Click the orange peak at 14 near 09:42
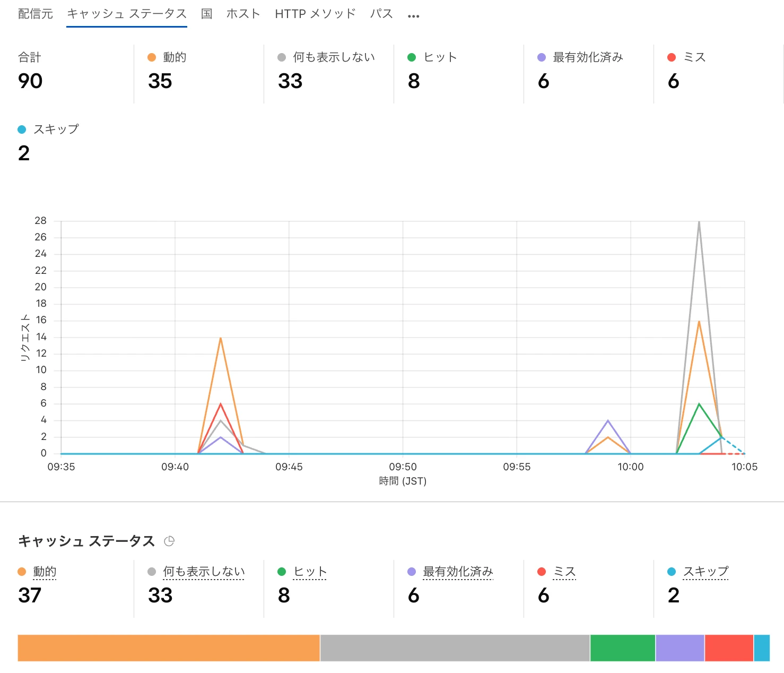Screen dimensions: 784x673 pos(221,338)
